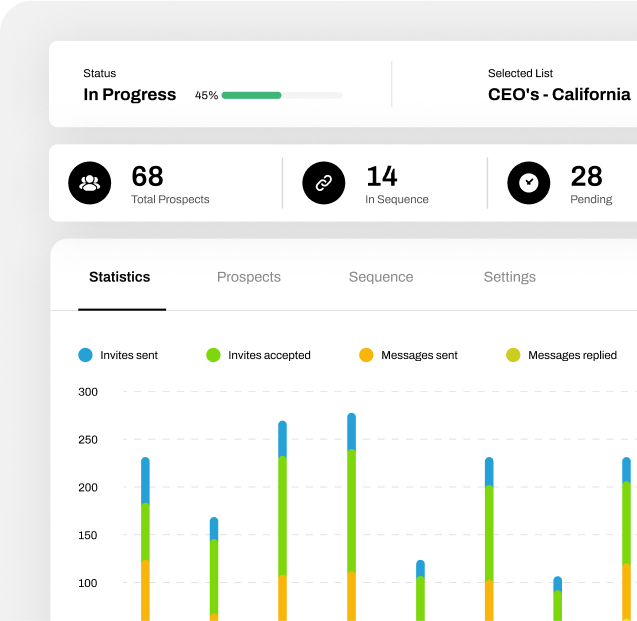Image resolution: width=637 pixels, height=621 pixels.
Task: Click the Selected List heading
Action: point(520,73)
